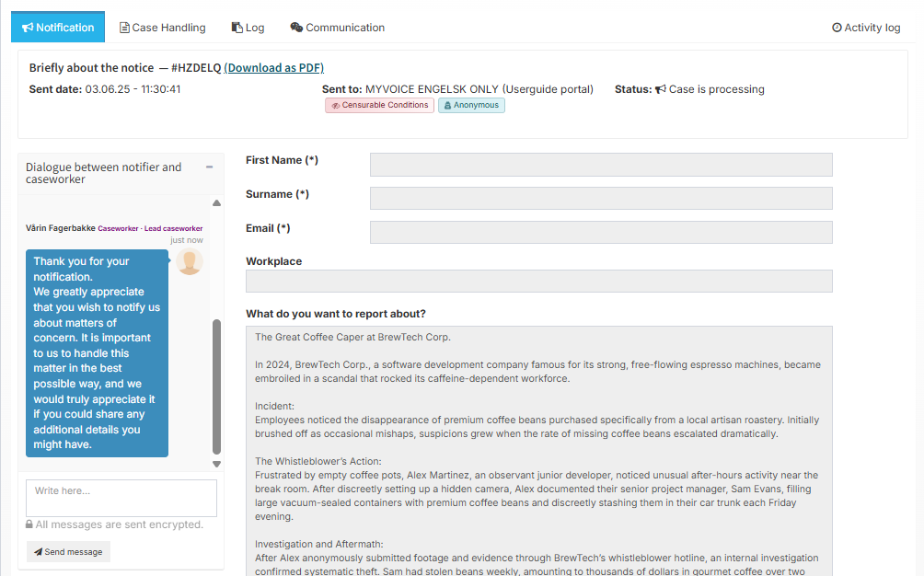924x576 pixels.
Task: Click the document icon beside Case Handling
Action: click(x=124, y=28)
